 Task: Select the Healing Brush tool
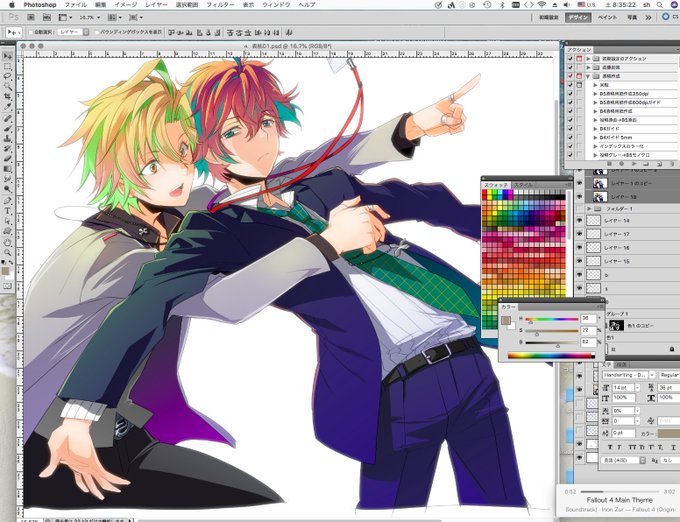[8, 118]
